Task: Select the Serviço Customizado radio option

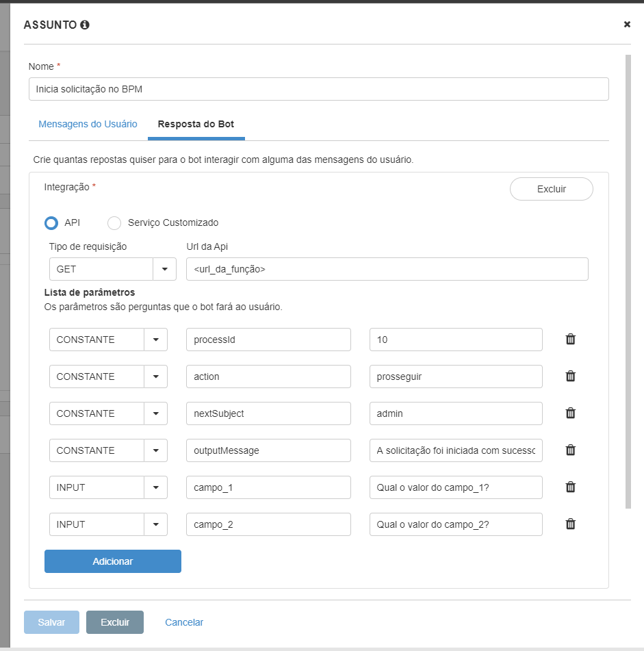Action: tap(115, 223)
